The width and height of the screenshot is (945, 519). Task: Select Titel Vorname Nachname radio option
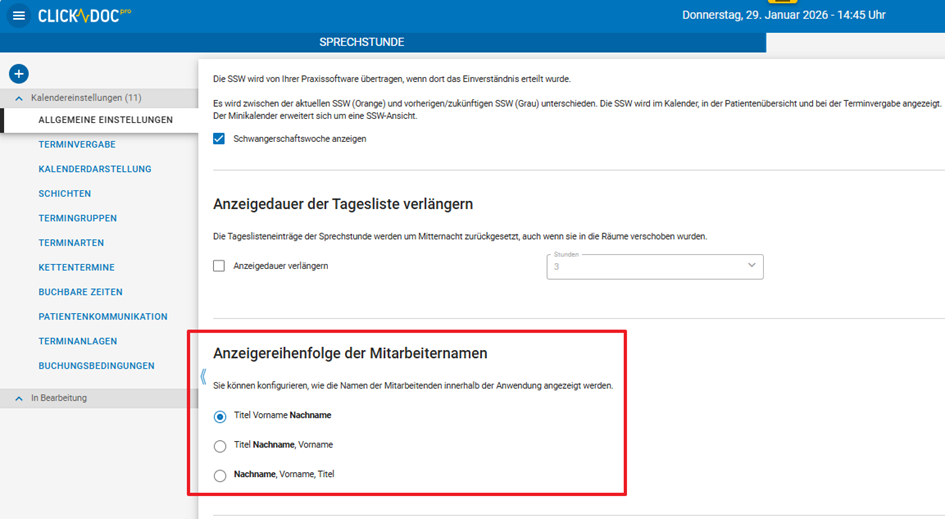[x=220, y=416]
